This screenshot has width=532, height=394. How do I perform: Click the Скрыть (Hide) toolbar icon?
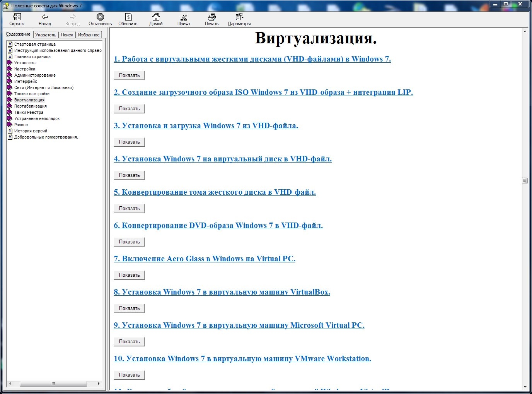click(17, 17)
